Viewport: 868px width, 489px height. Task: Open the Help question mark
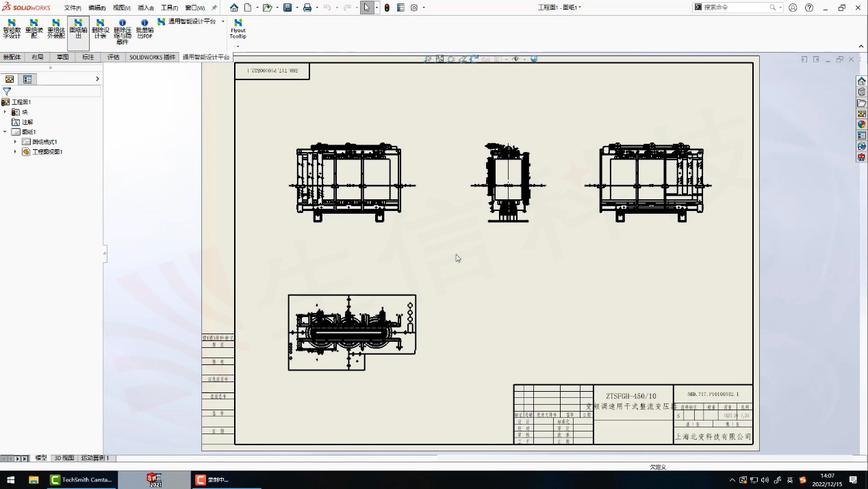pos(809,8)
